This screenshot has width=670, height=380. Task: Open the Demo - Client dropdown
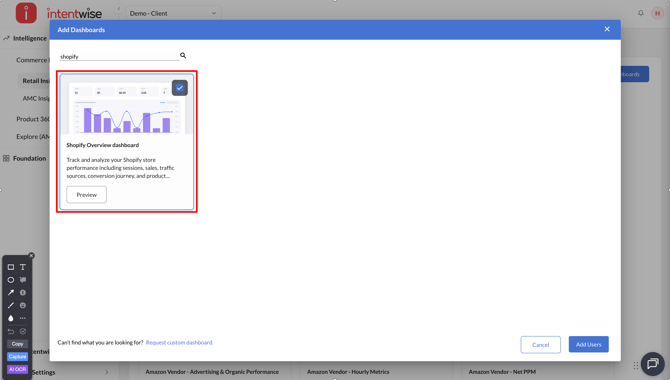click(x=173, y=13)
